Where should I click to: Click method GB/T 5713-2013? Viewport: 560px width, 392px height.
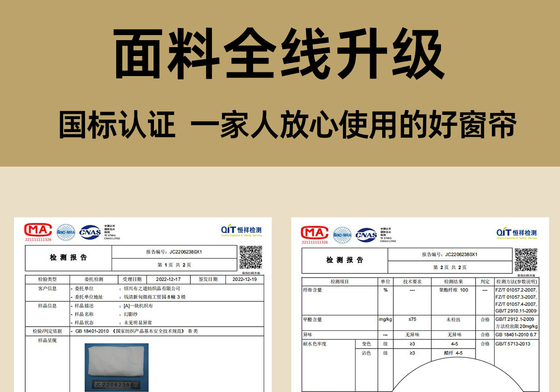[x=513, y=344]
